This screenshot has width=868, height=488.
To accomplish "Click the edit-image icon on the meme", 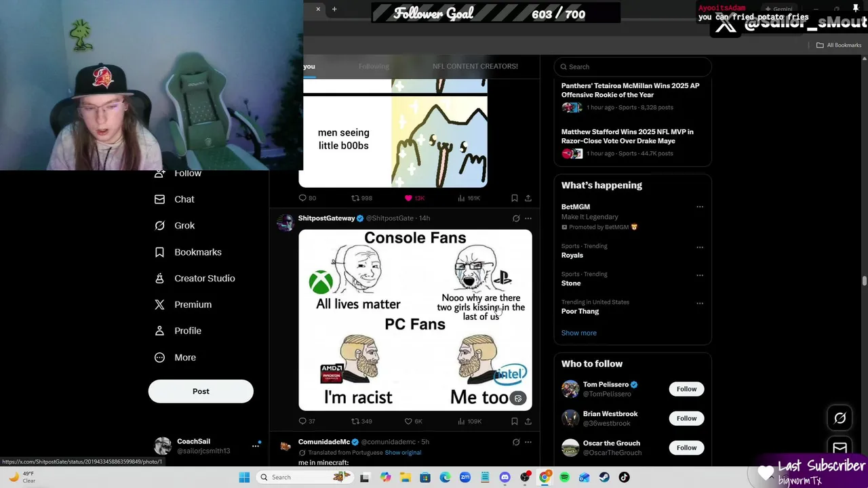I will pos(518,399).
